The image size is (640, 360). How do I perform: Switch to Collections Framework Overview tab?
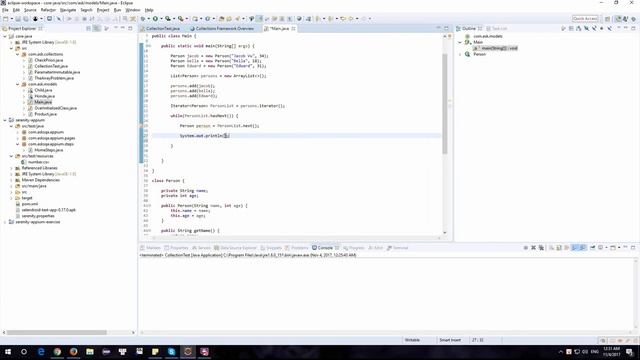224,29
